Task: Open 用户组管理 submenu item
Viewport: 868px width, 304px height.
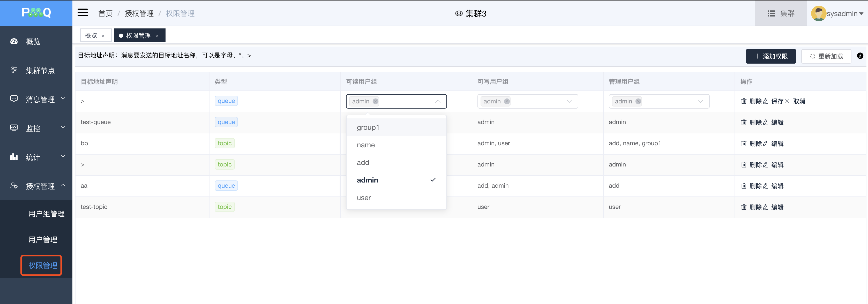Action: 47,214
